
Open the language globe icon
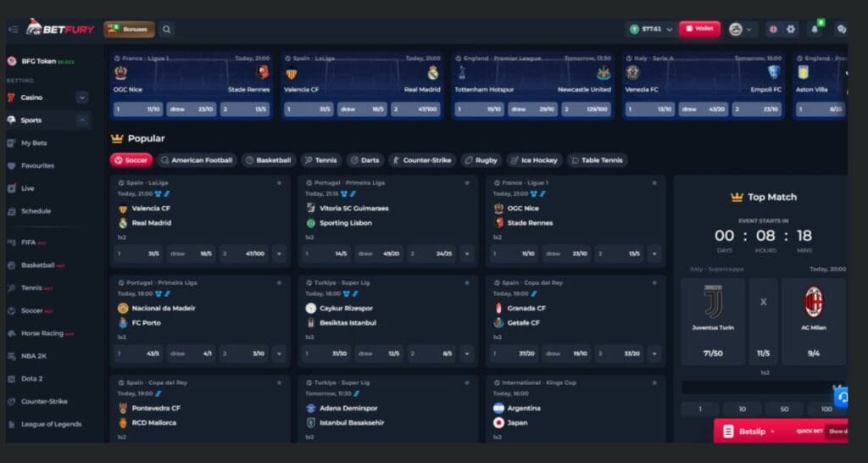[773, 30]
